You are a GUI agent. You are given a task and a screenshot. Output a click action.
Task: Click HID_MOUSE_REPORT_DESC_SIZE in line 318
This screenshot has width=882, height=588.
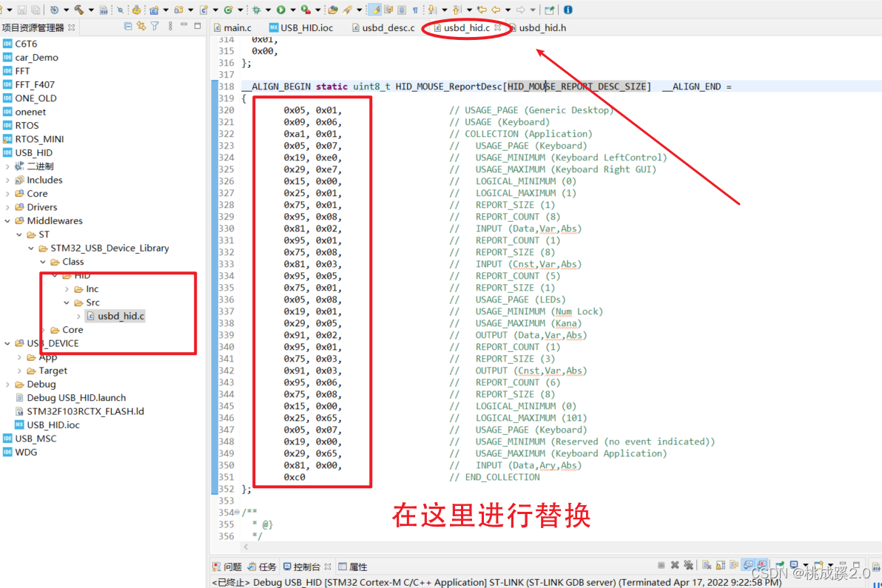coord(576,87)
